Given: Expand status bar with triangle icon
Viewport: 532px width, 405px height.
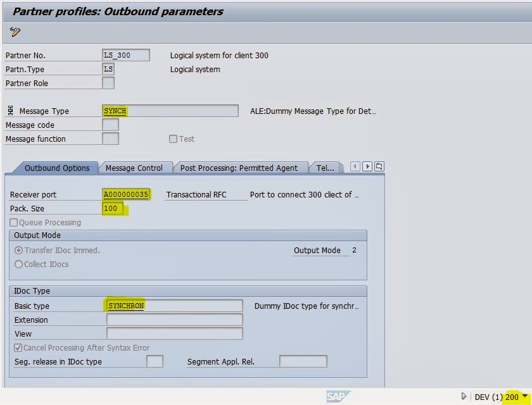Looking at the screenshot, I should pyautogui.click(x=464, y=396).
